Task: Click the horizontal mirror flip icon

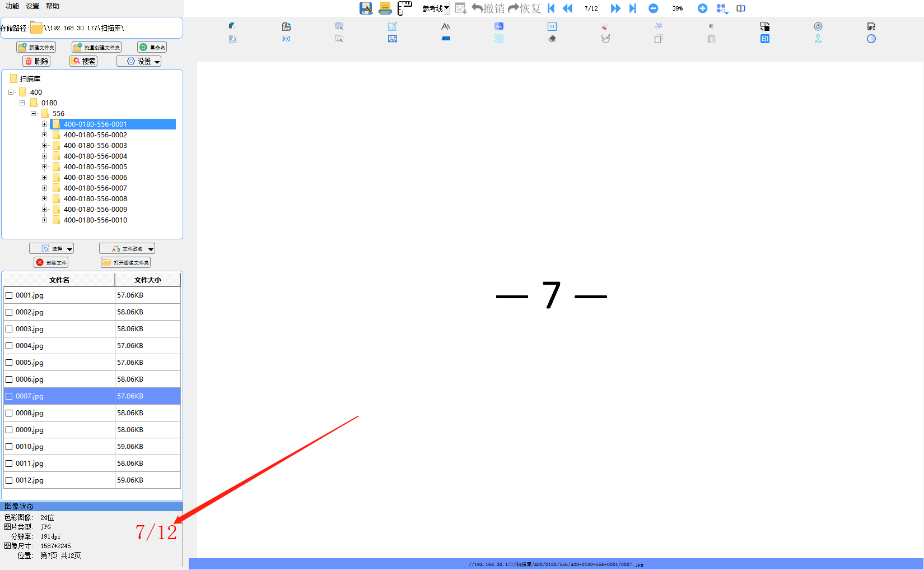Action: tap(286, 39)
